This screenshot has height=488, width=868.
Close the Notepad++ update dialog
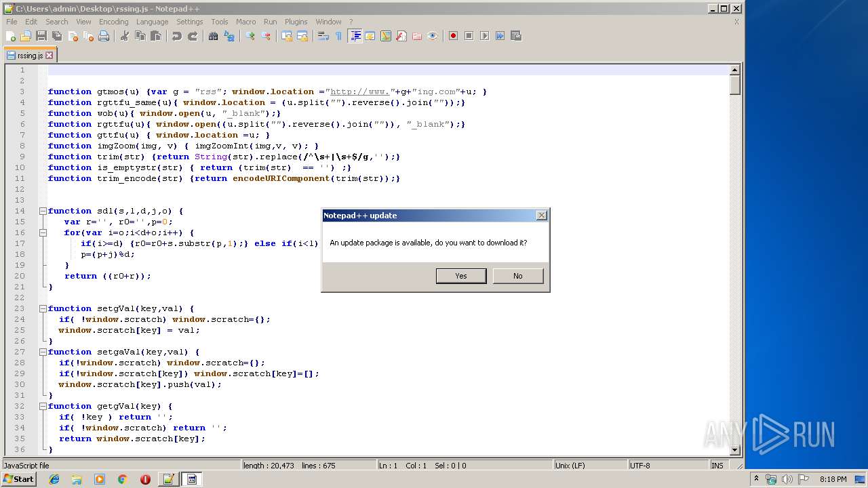pyautogui.click(x=541, y=216)
